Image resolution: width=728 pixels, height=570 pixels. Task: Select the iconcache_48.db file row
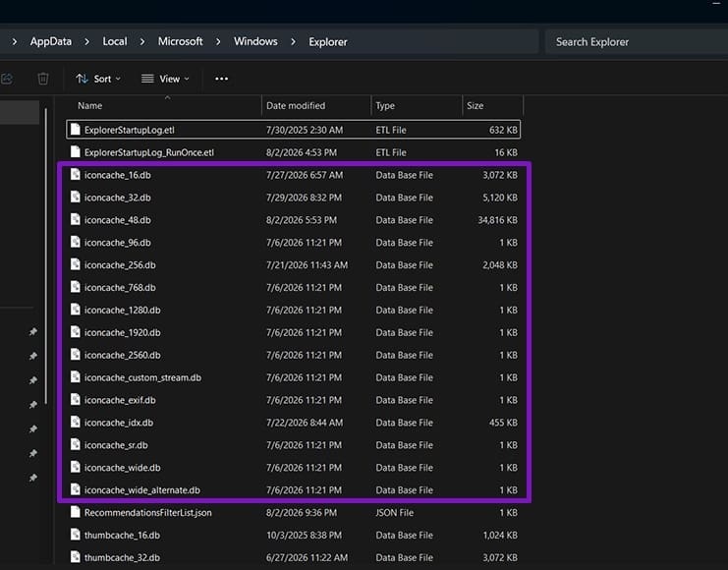[294, 220]
